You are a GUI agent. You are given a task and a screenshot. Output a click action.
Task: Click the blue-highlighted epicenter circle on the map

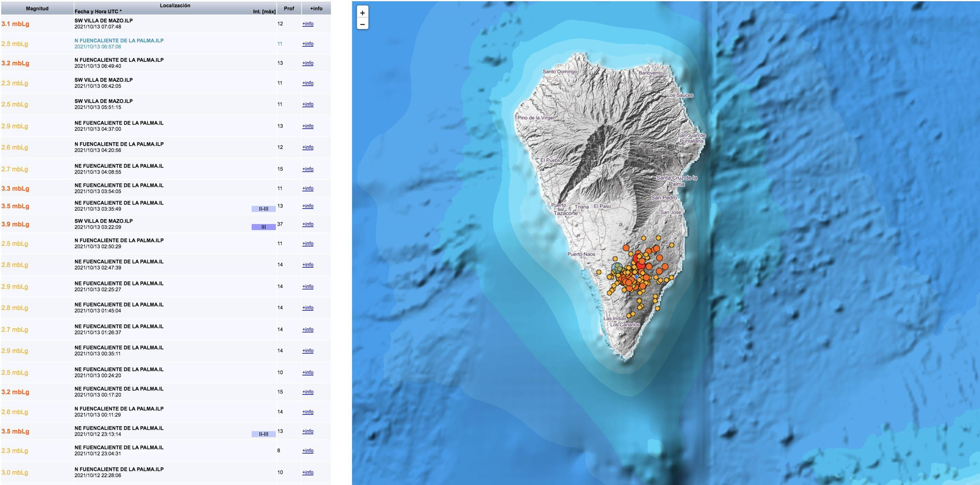click(617, 268)
